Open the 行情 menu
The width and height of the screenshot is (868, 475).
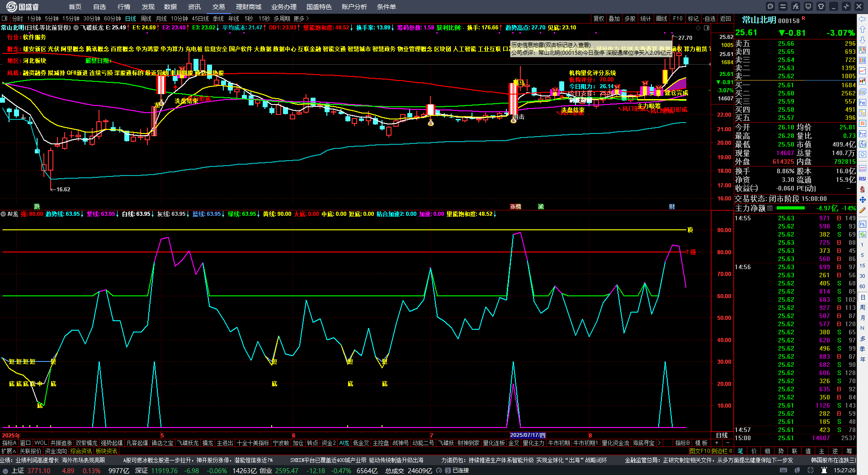[124, 7]
